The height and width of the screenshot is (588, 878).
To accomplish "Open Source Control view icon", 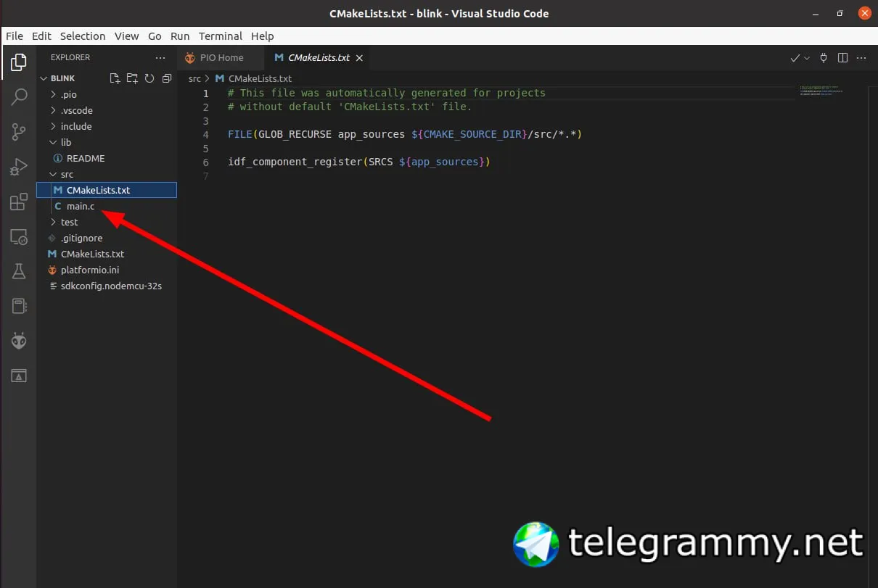I will pyautogui.click(x=19, y=131).
